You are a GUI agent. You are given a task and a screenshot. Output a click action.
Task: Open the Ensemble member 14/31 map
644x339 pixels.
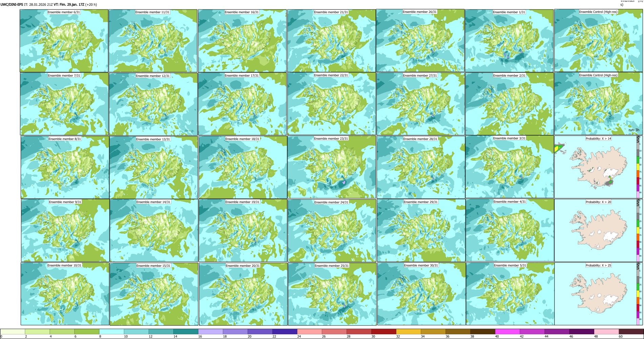pos(154,231)
